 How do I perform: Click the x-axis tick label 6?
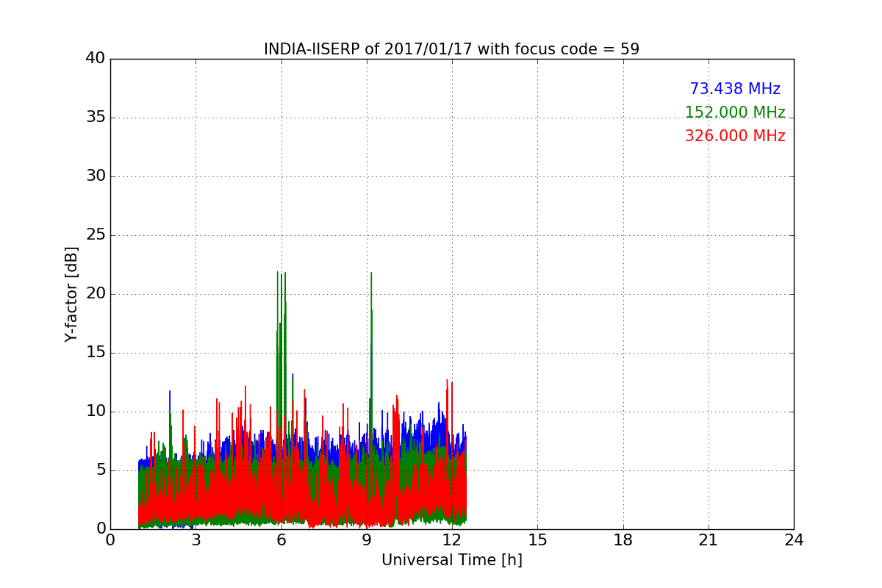pyautogui.click(x=281, y=540)
